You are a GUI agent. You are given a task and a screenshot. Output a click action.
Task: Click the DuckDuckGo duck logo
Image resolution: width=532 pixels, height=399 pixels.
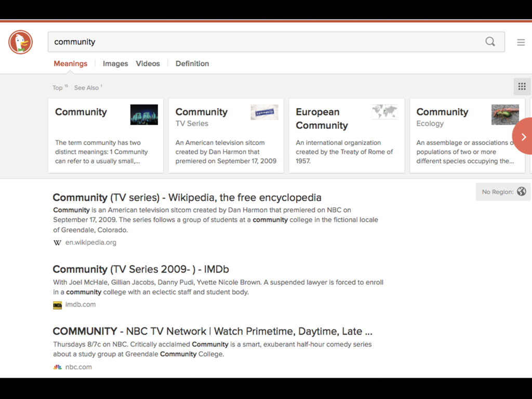click(21, 42)
